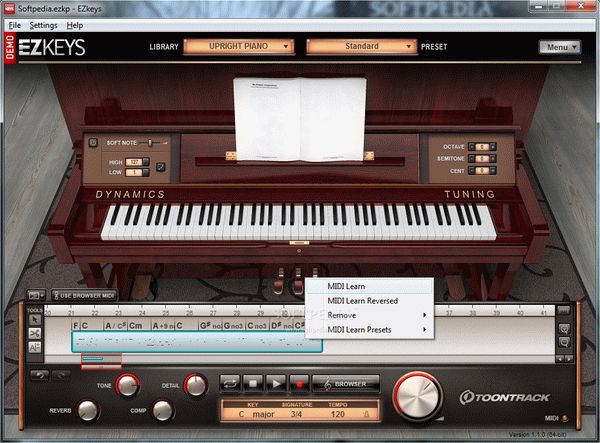Click the 3/4 time signature value
The width and height of the screenshot is (600, 443).
click(296, 414)
